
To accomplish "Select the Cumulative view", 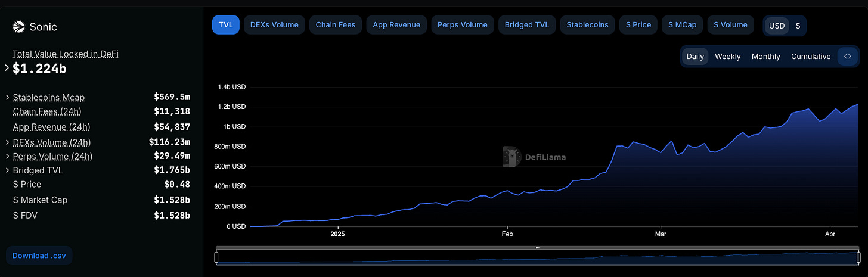I will coord(811,57).
